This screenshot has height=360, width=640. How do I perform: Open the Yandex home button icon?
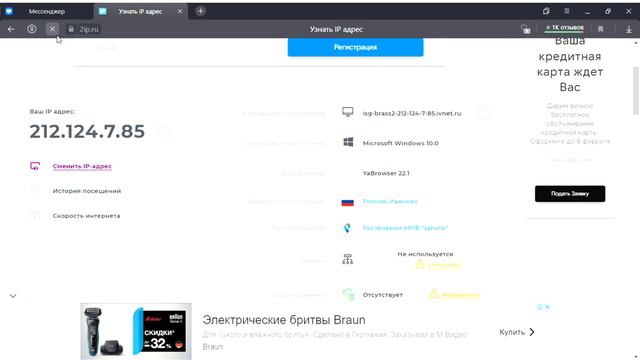(x=32, y=29)
